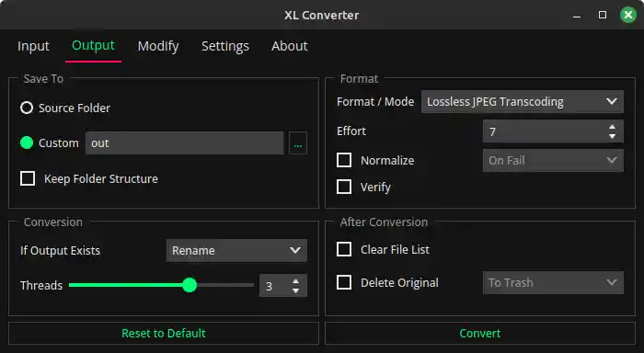The width and height of the screenshot is (644, 353).
Task: Open the To Trash dropdown
Action: 553,282
